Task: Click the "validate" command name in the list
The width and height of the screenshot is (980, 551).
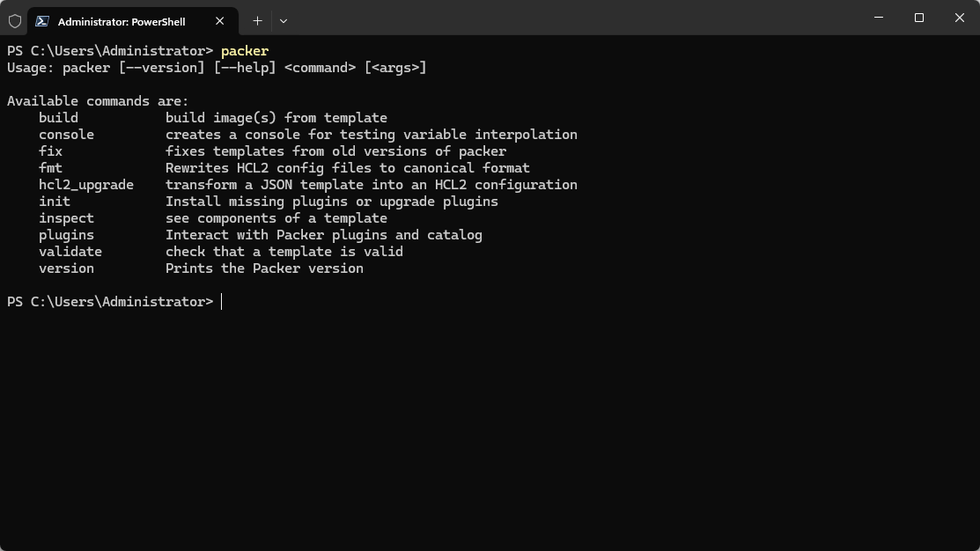Action: [70, 252]
